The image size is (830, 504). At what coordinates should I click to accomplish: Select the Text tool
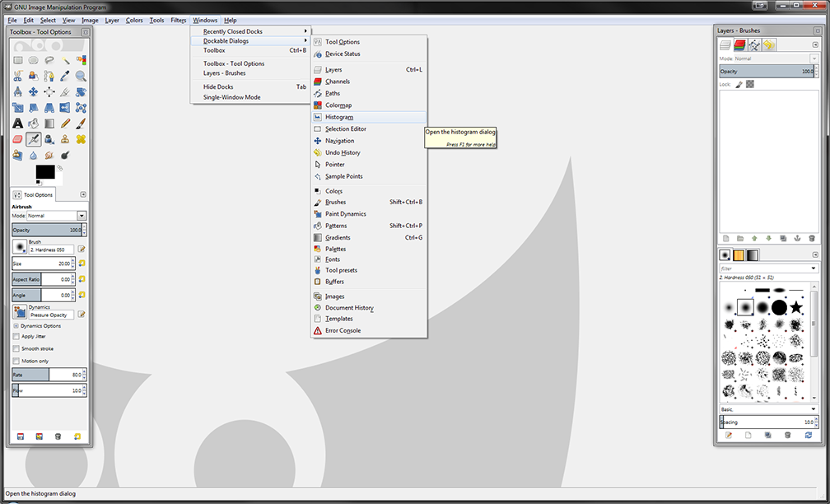pos(18,124)
